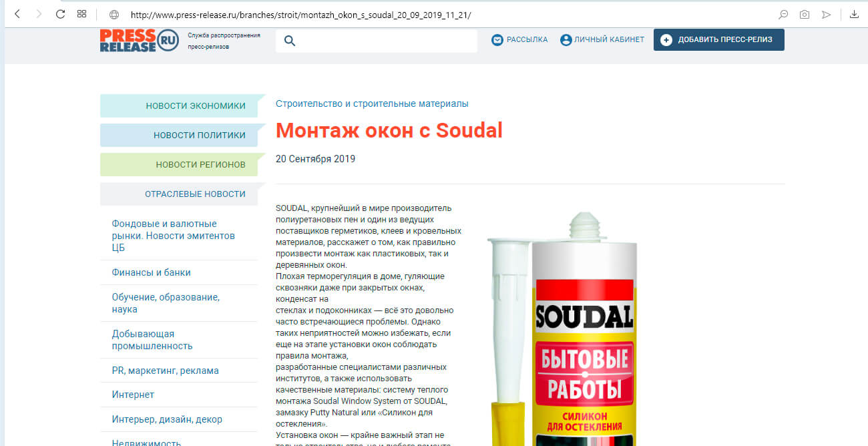Open downloads with the download icon
868x446 pixels.
click(x=854, y=14)
